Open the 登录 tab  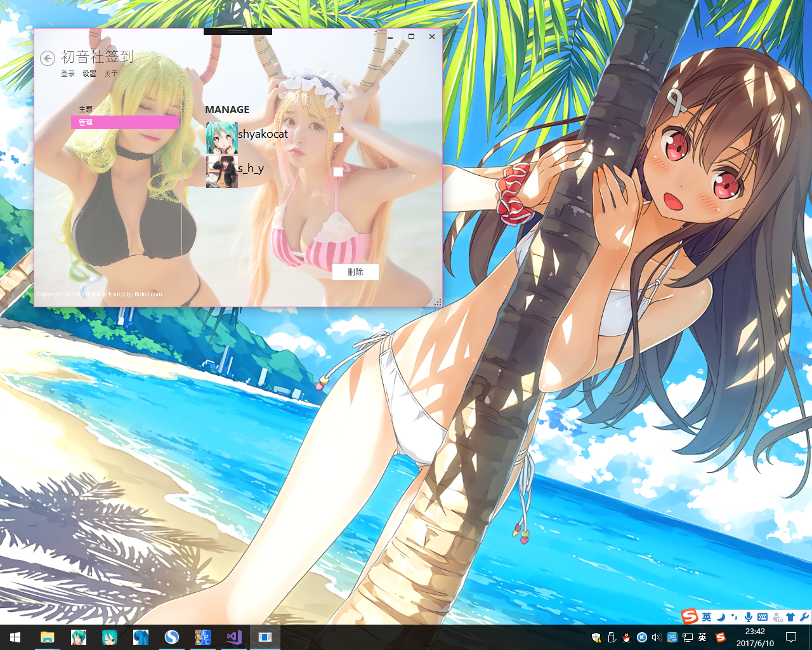(68, 74)
